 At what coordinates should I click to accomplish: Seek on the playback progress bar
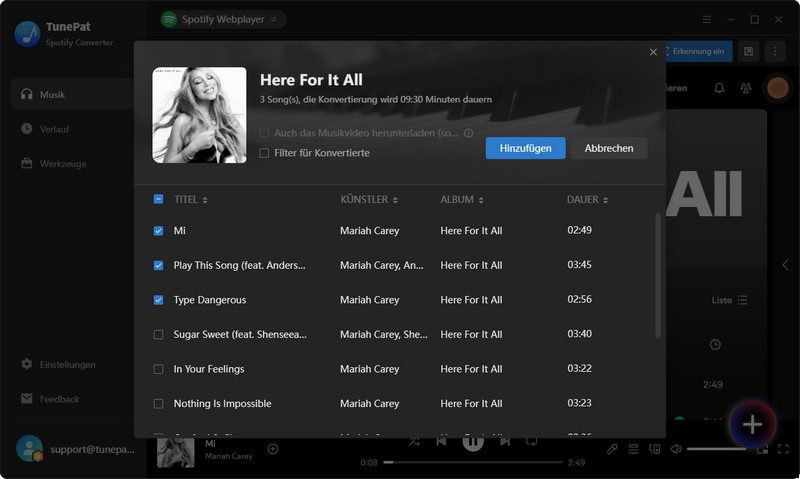click(473, 462)
